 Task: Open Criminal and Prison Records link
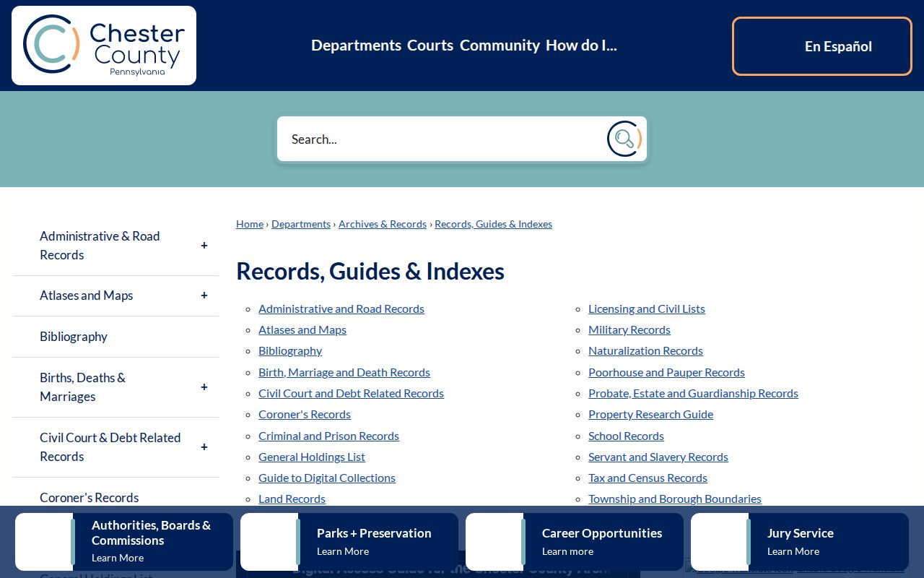click(328, 436)
